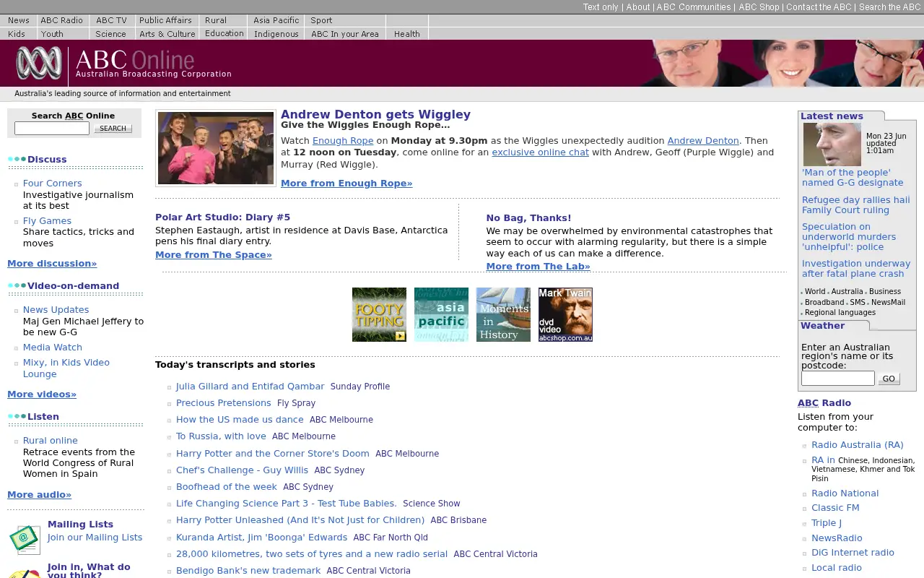924x578 pixels.
Task: Open the NewsMail link under Latest news
Action: pos(888,302)
